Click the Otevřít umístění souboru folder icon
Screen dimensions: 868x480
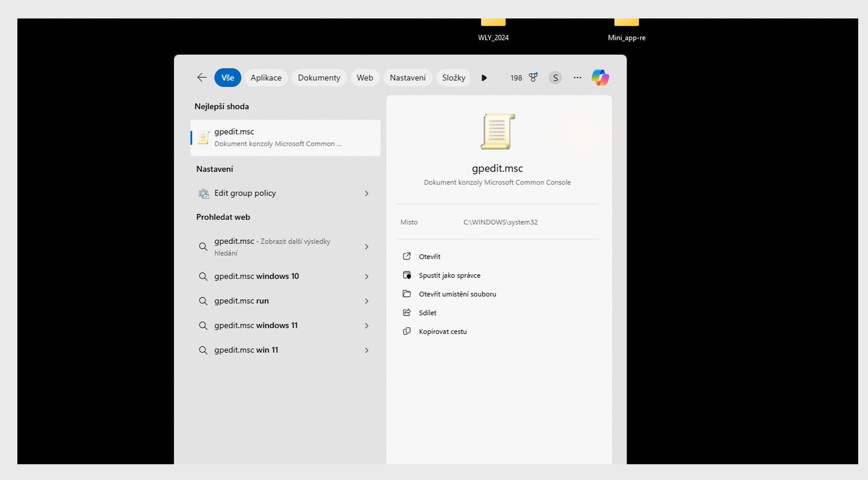click(x=407, y=294)
